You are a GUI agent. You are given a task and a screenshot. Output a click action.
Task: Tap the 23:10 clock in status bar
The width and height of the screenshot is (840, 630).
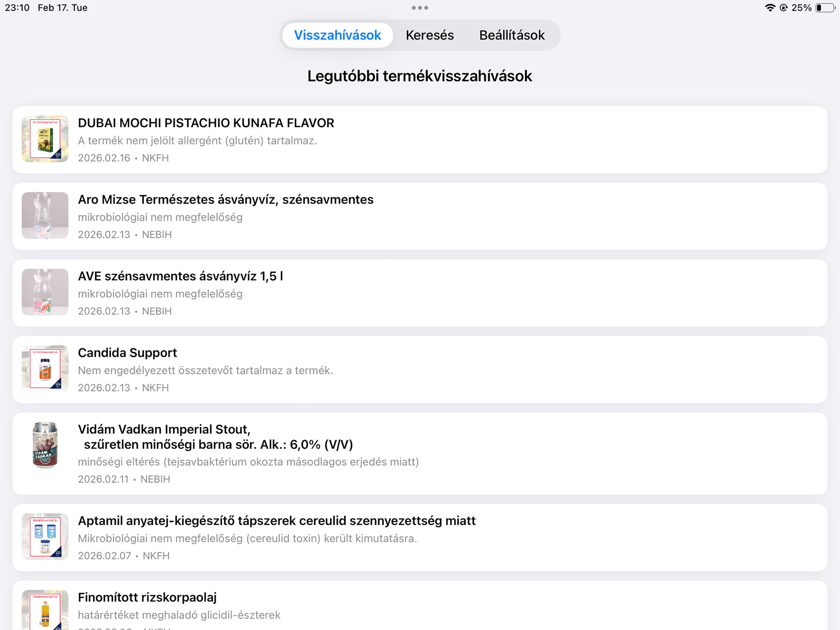17,8
